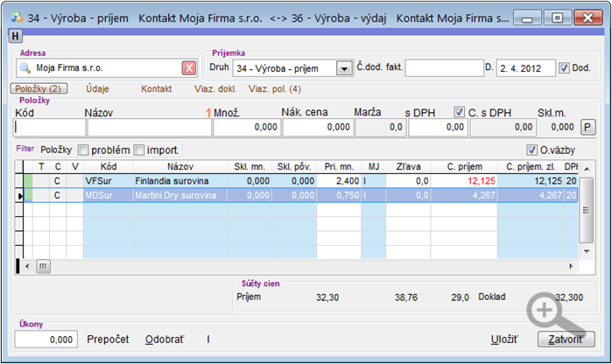Click the vertical scrollbar thumb
Image resolution: width=612 pixels, height=364 pixels.
[586, 210]
